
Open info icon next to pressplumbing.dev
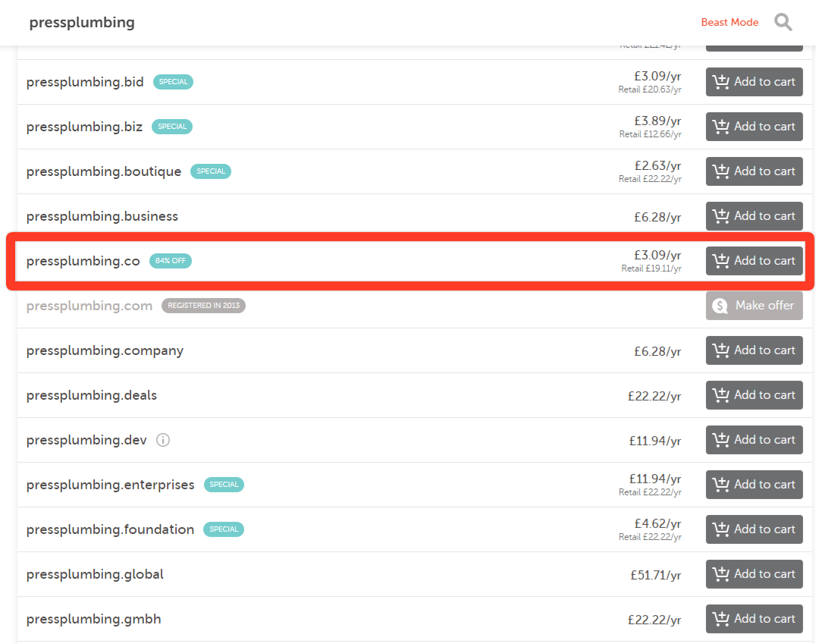coord(163,440)
